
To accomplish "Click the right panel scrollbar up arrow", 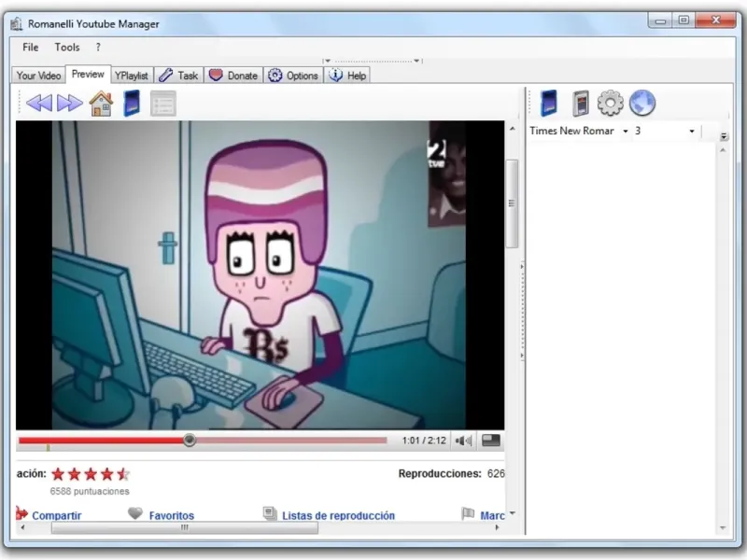I will click(723, 150).
